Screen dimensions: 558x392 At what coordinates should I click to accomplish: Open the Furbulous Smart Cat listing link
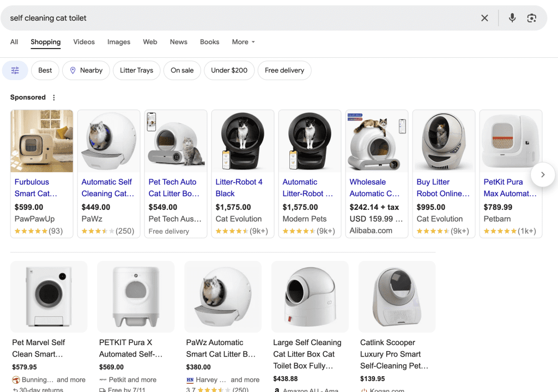coord(35,188)
